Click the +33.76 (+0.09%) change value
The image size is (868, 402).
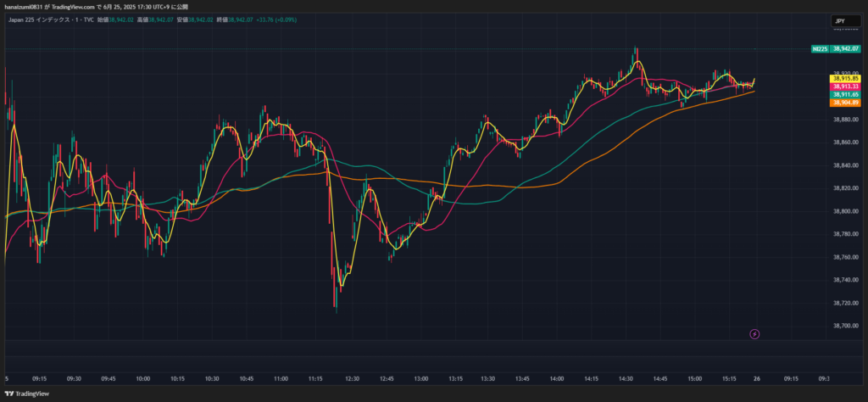point(276,20)
